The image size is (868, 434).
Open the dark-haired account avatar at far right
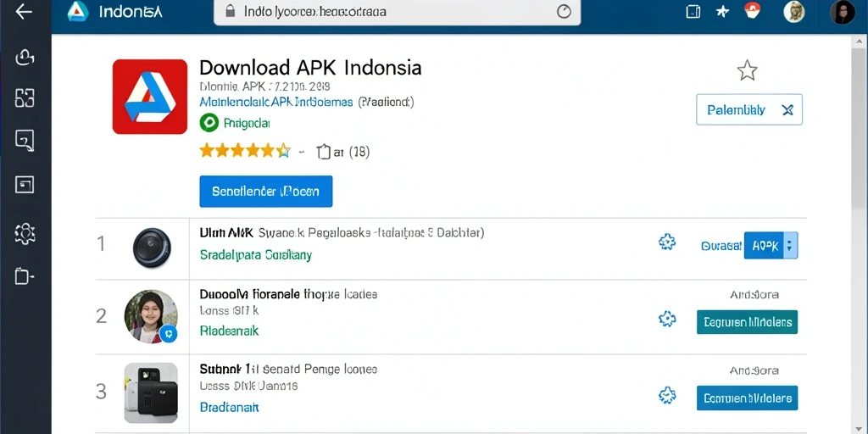click(843, 12)
